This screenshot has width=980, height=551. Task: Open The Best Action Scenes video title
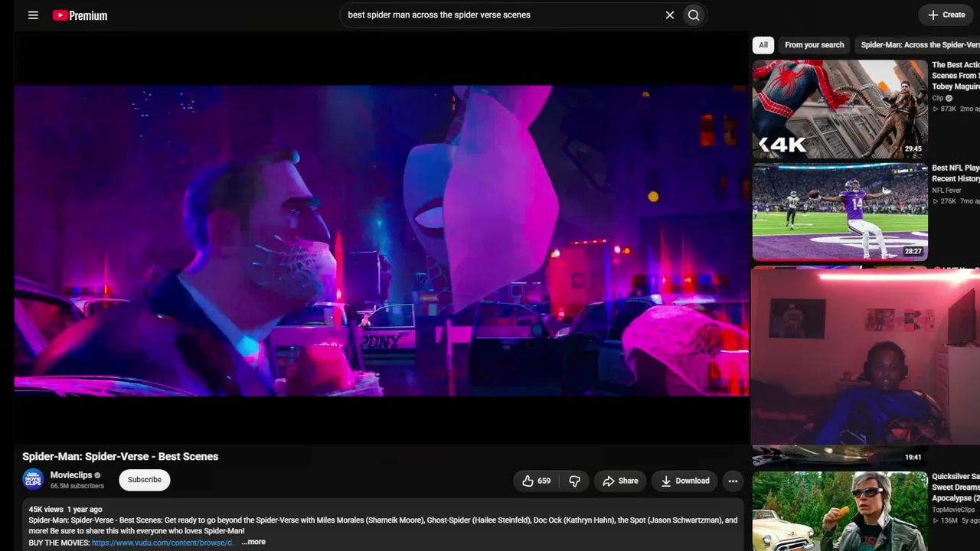tap(955, 76)
